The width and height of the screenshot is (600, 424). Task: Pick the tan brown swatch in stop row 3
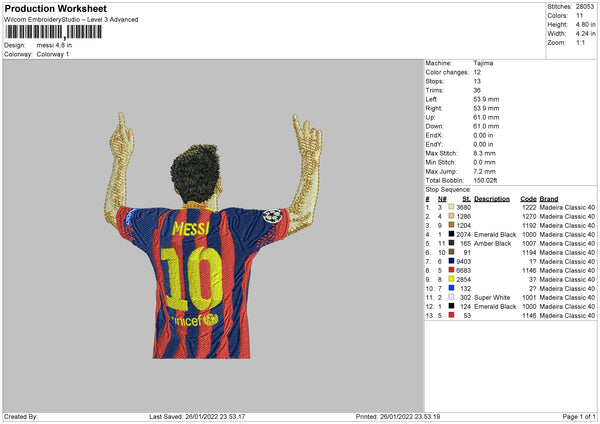452,225
